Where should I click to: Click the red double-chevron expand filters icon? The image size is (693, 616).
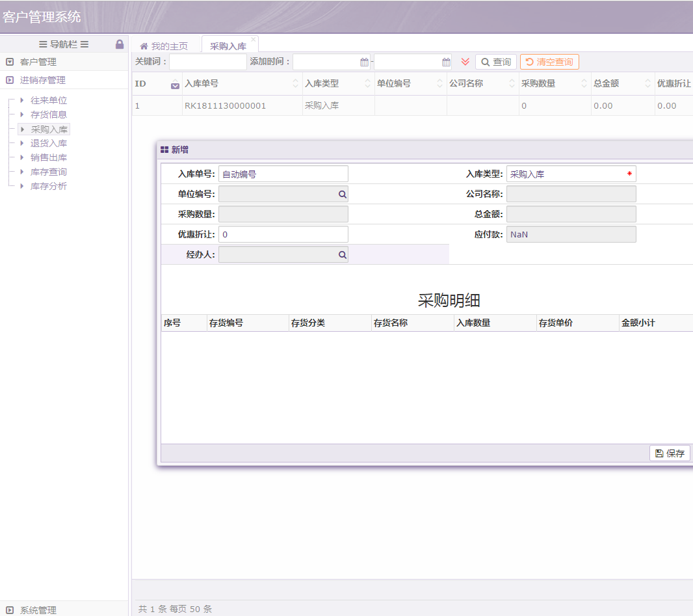tap(465, 62)
